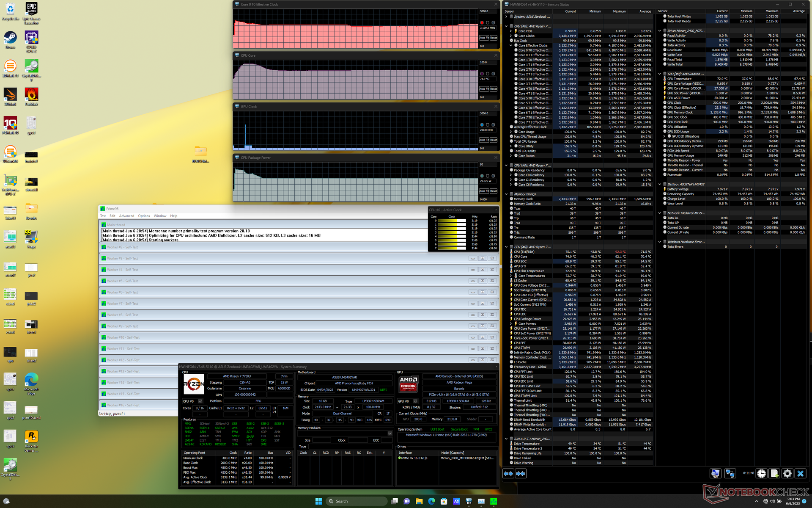Image resolution: width=812 pixels, height=508 pixels.
Task: Open the CPU #0 selector dropdown
Action: tap(200, 401)
